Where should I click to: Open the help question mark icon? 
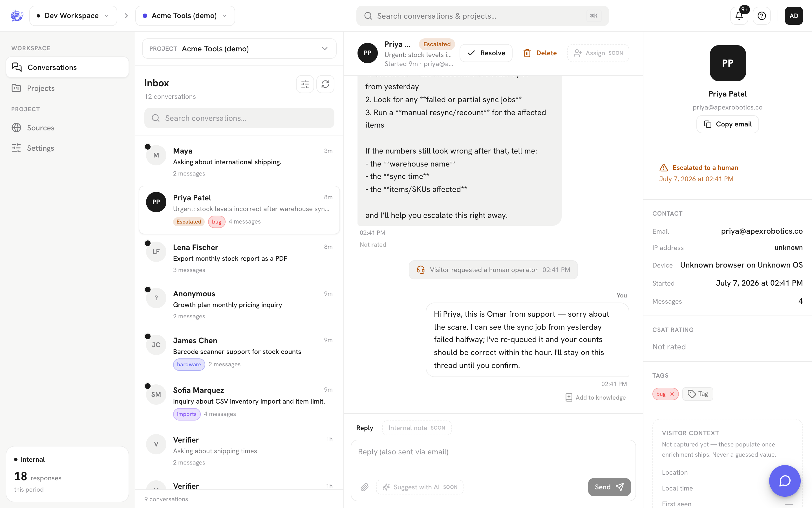click(x=762, y=16)
